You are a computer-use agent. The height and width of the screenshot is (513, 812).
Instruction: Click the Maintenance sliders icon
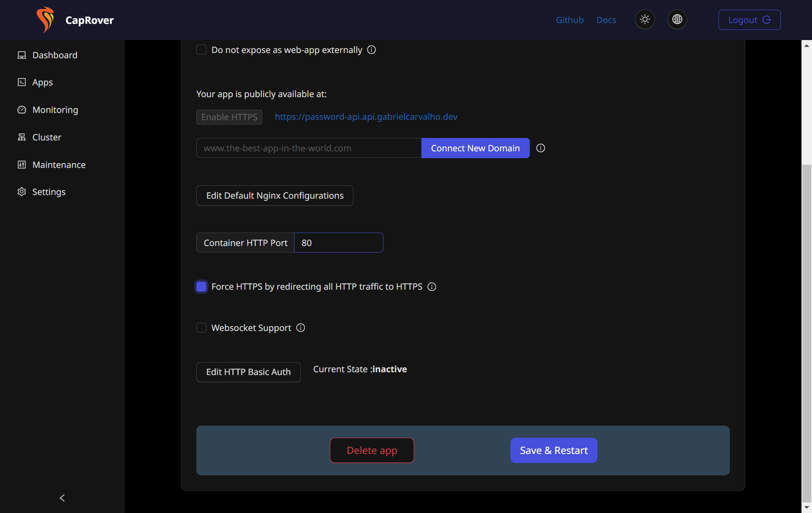coord(22,165)
